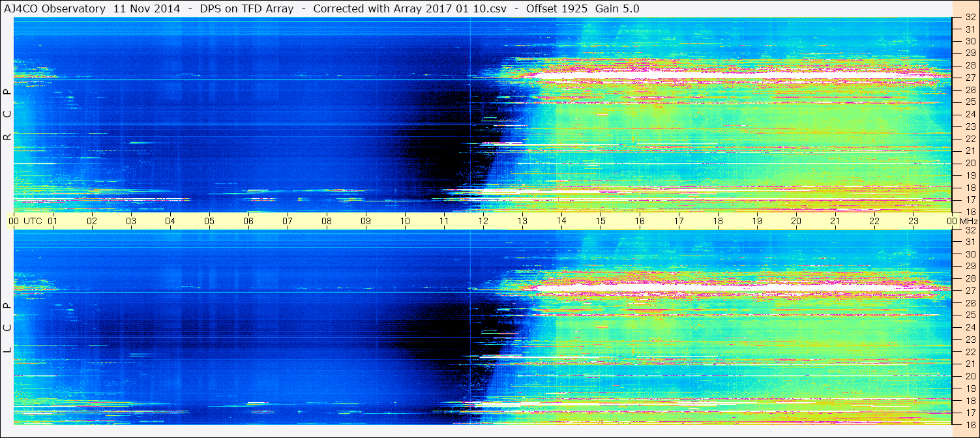Select the 10 hour tick label
Image resolution: width=980 pixels, height=438 pixels.
tap(405, 221)
